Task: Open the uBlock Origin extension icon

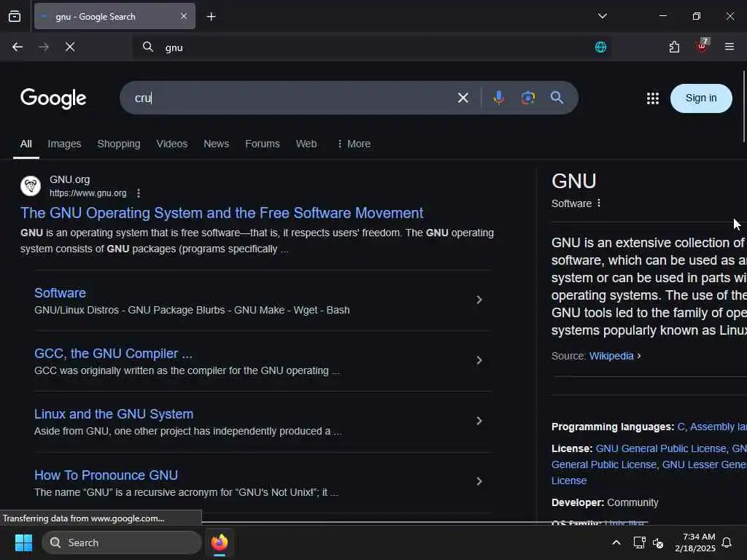Action: point(703,46)
